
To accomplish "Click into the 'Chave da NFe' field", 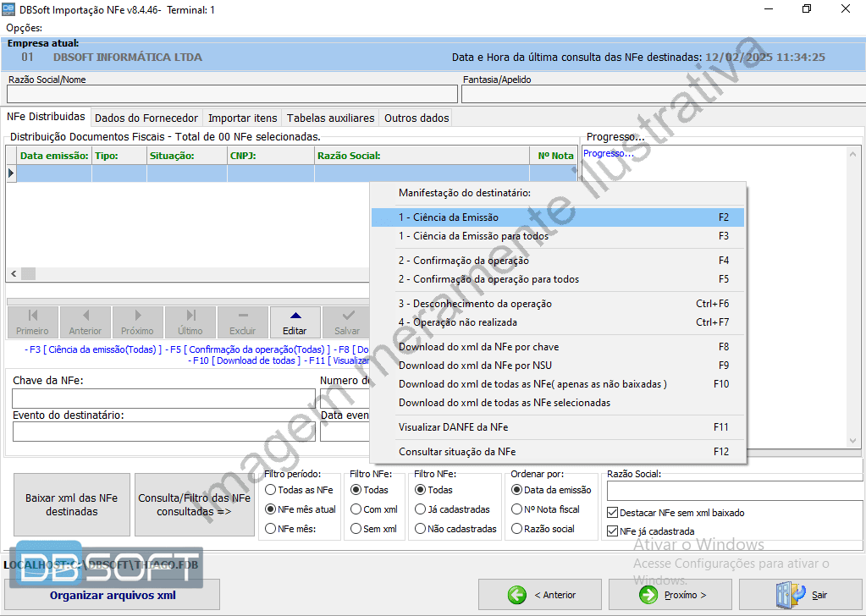I will [163, 399].
